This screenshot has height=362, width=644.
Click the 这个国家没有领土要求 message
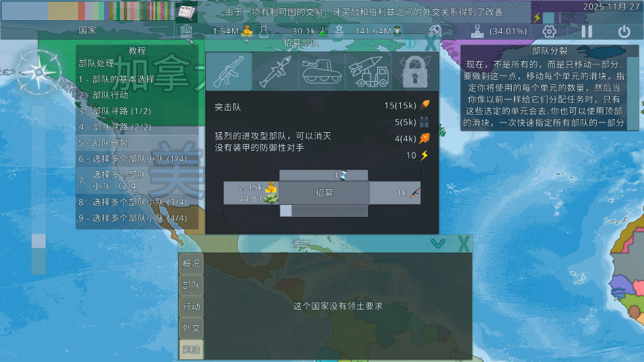click(x=337, y=306)
